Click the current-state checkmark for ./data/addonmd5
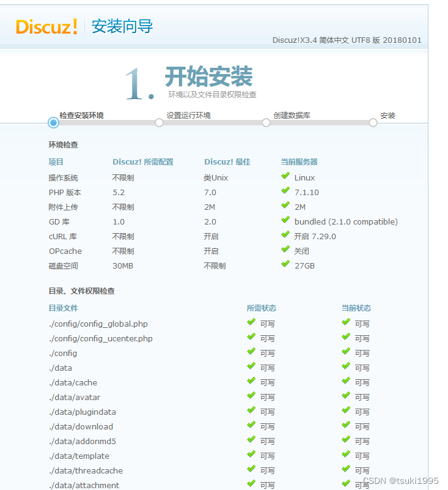 [346, 440]
